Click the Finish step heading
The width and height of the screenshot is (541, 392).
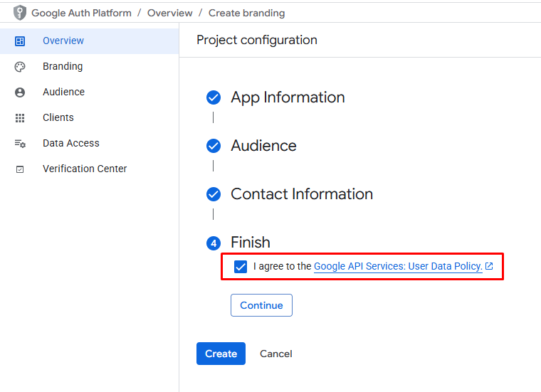pyautogui.click(x=251, y=243)
